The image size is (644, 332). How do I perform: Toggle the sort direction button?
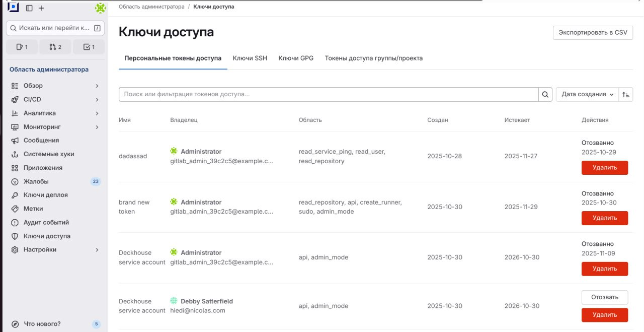[626, 94]
